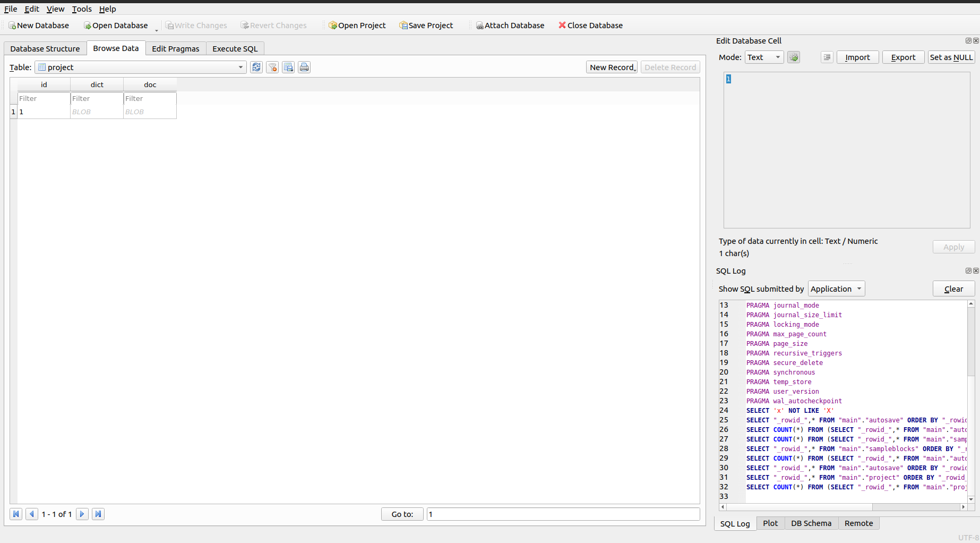Click the Import button
The width and height of the screenshot is (980, 543).
tap(858, 57)
